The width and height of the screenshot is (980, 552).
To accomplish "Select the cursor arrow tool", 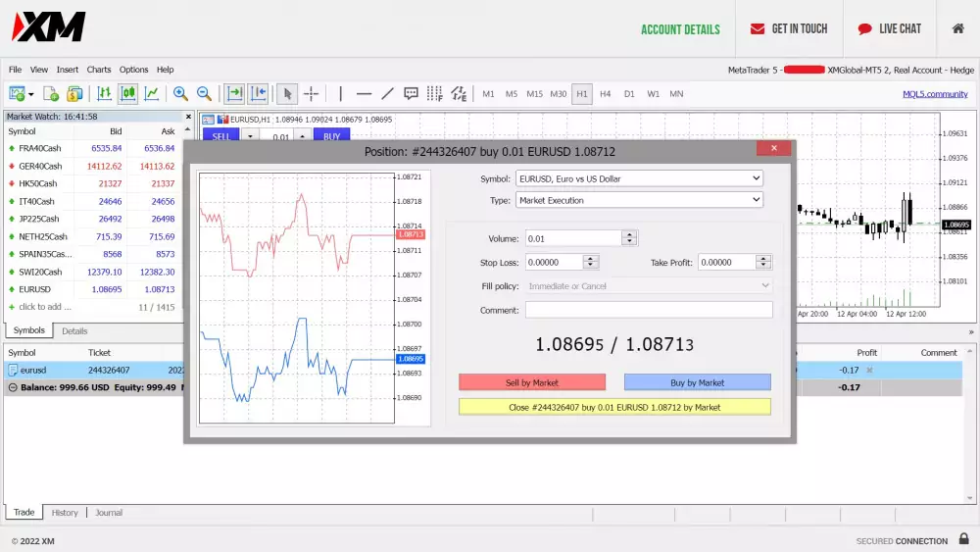I will pos(287,94).
